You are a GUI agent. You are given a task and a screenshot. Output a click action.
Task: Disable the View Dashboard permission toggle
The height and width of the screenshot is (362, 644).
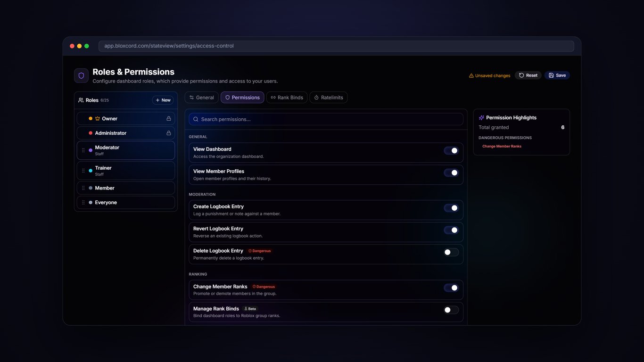451,151
